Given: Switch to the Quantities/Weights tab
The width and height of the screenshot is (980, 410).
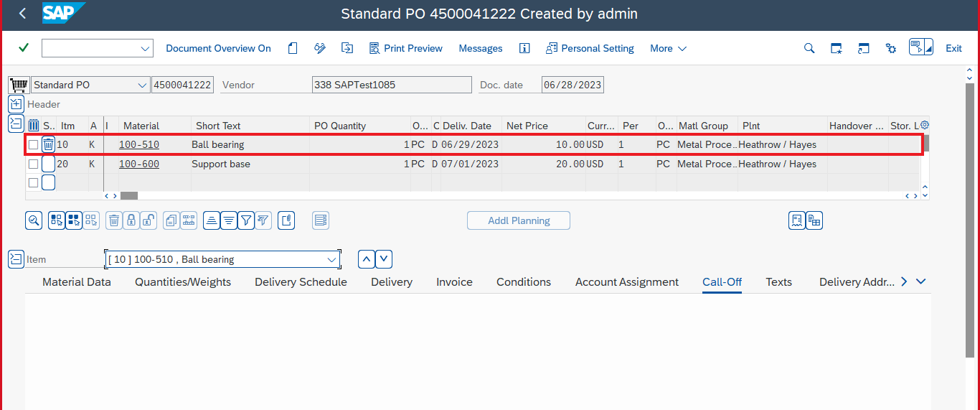Looking at the screenshot, I should [183, 282].
